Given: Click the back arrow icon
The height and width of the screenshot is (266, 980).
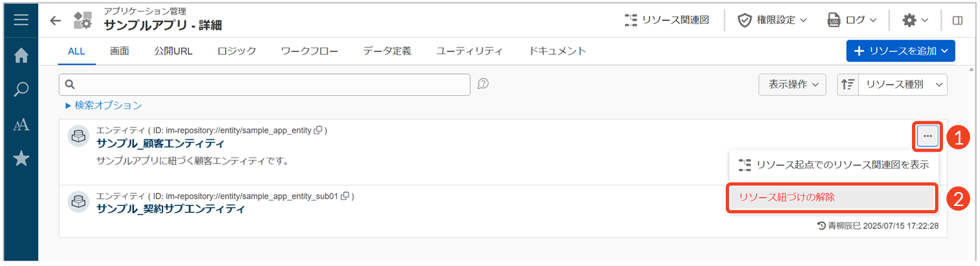Looking at the screenshot, I should point(55,20).
